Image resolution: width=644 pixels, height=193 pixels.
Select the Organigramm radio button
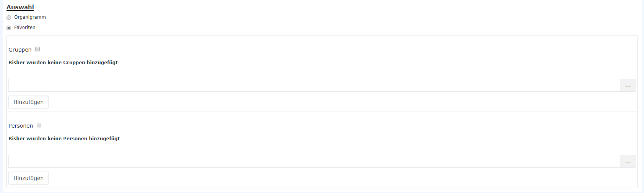tap(9, 18)
